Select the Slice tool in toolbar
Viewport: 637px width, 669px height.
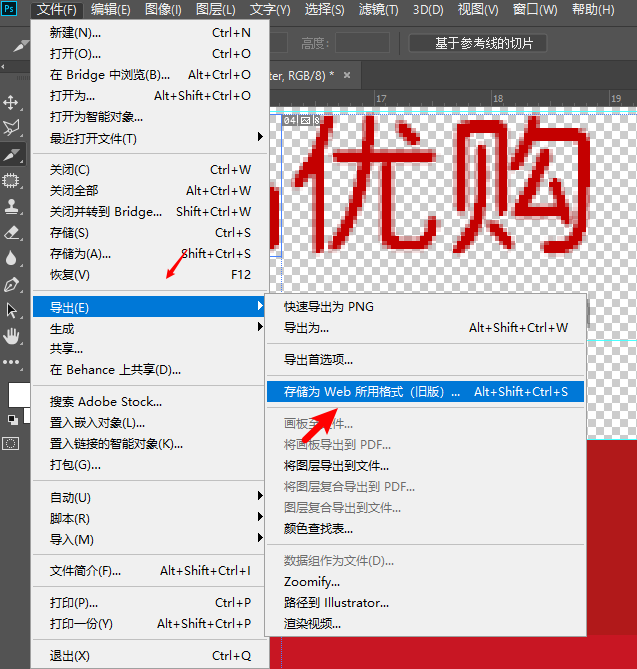12,154
